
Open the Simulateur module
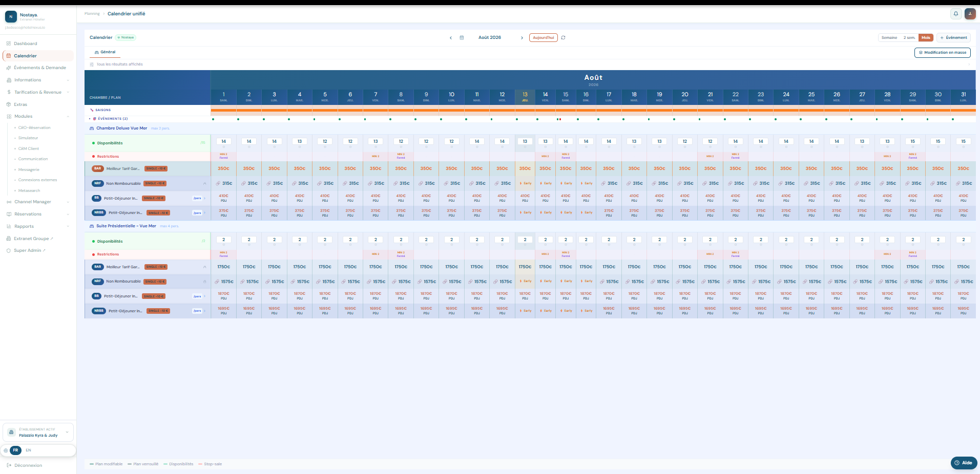(x=28, y=138)
